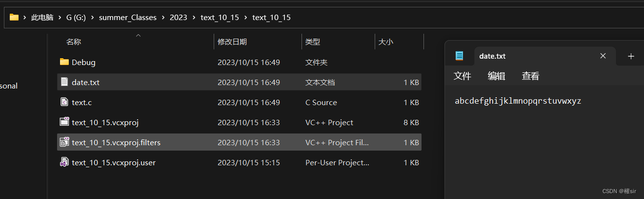The image size is (644, 199).
Task: Click Per-User Project... type cell
Action: (337, 162)
